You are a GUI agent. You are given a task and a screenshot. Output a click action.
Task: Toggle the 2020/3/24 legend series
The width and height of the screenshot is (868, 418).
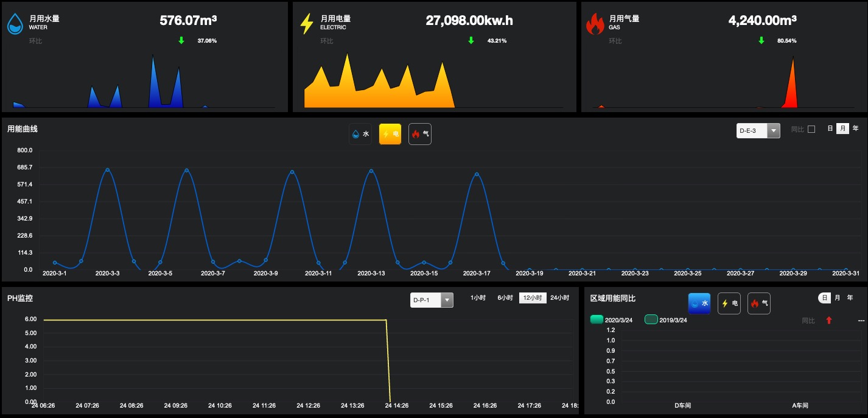[x=597, y=320]
